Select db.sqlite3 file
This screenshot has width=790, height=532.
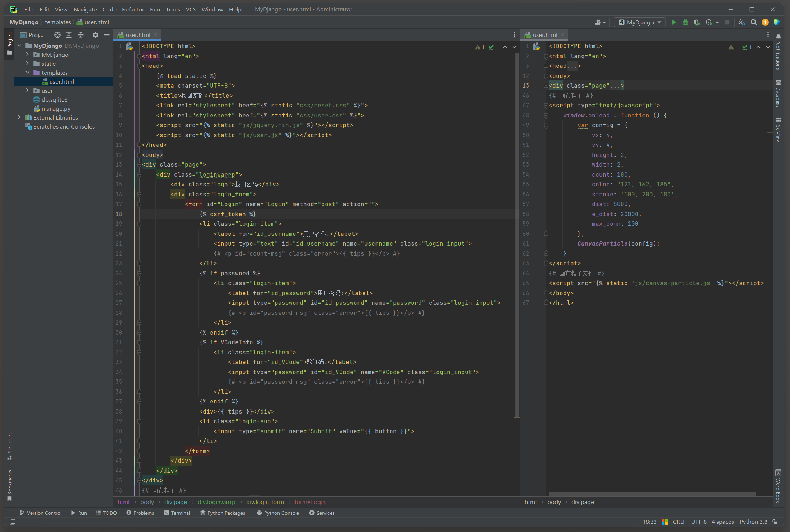point(54,99)
